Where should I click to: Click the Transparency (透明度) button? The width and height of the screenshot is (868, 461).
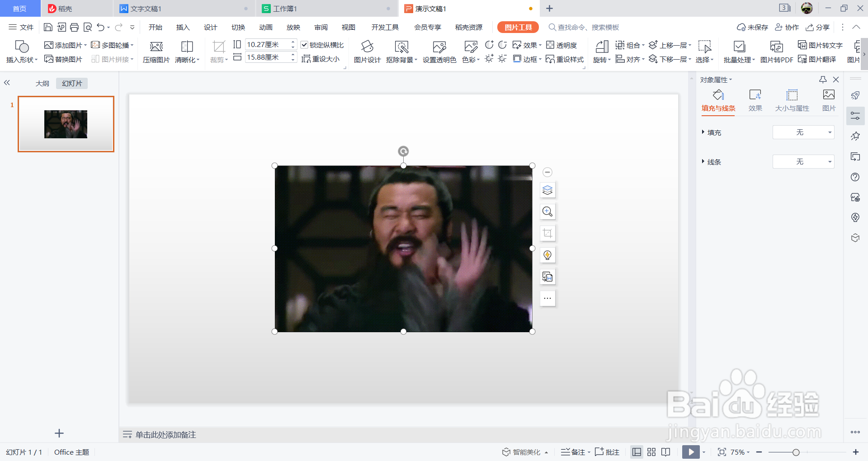tap(562, 45)
